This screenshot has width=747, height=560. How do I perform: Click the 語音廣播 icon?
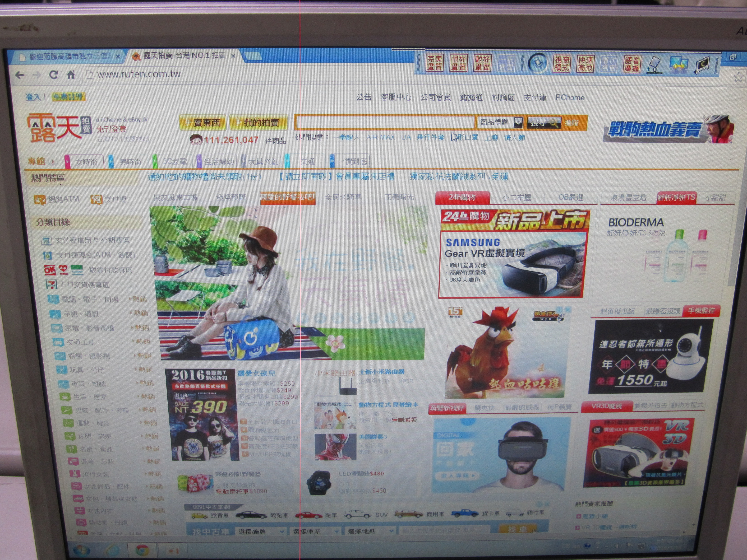pyautogui.click(x=632, y=64)
